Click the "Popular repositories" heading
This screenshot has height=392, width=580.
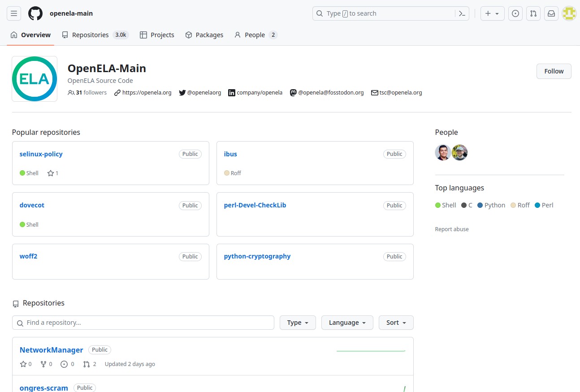46,132
